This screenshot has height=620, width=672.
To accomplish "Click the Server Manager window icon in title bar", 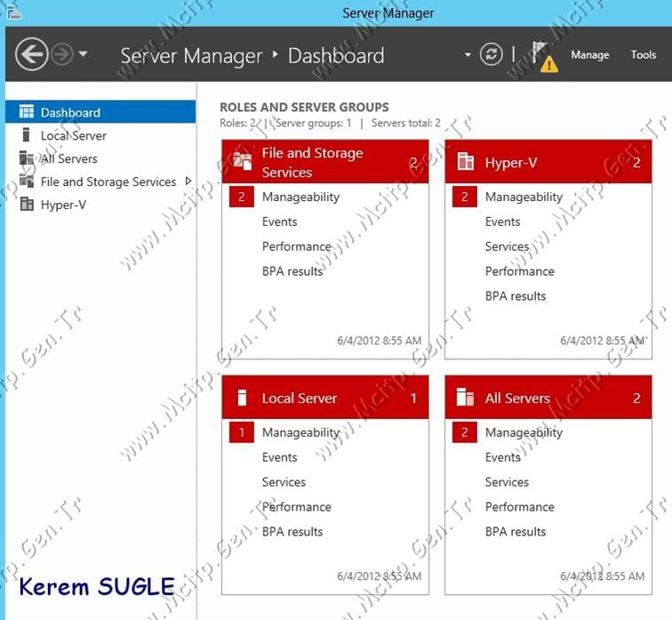I will pyautogui.click(x=13, y=12).
